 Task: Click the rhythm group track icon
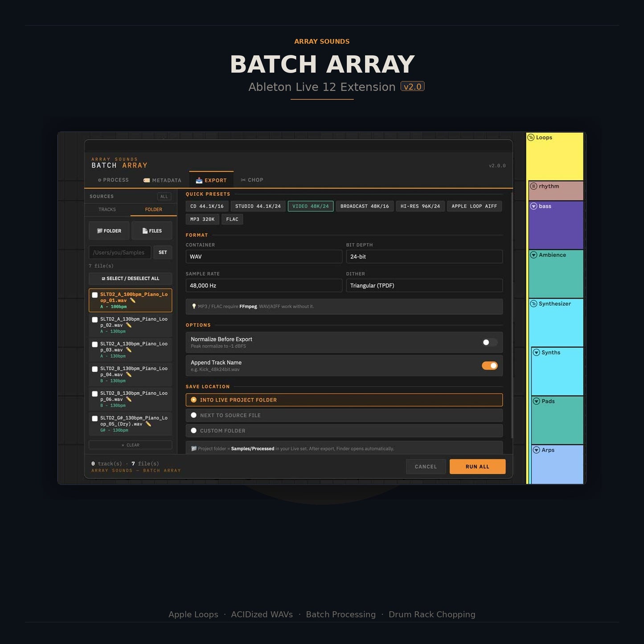533,186
